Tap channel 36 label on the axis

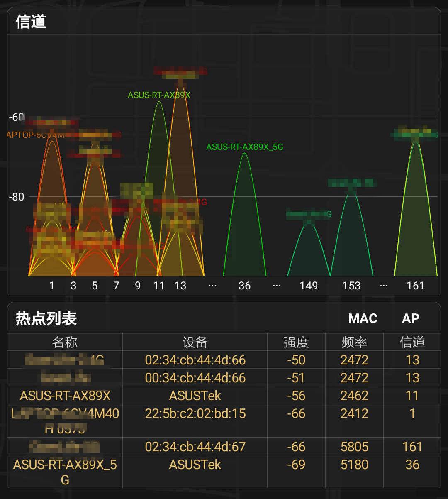[x=244, y=286]
